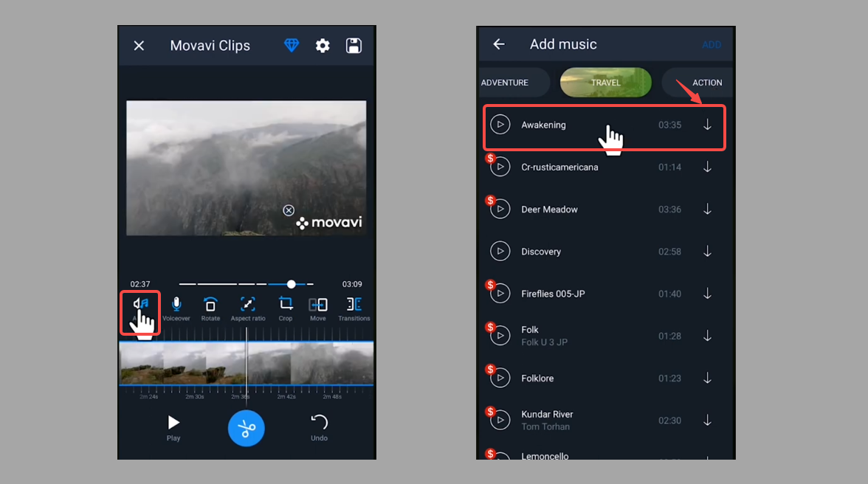Select the Crop tool

pos(286,308)
